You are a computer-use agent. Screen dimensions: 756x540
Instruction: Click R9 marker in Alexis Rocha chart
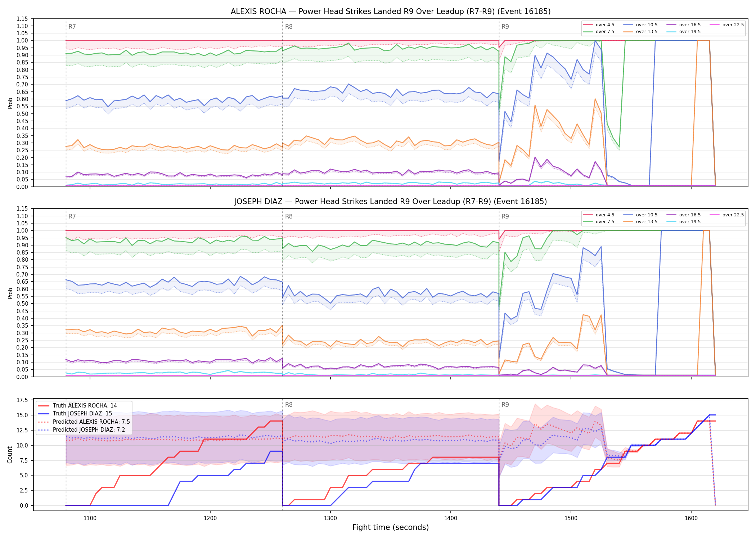[x=505, y=27]
